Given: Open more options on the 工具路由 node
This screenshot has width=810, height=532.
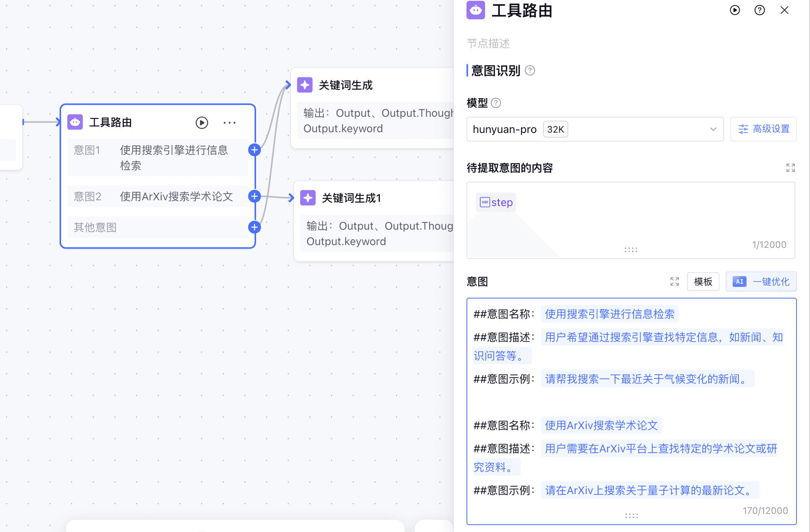Looking at the screenshot, I should click(x=230, y=123).
